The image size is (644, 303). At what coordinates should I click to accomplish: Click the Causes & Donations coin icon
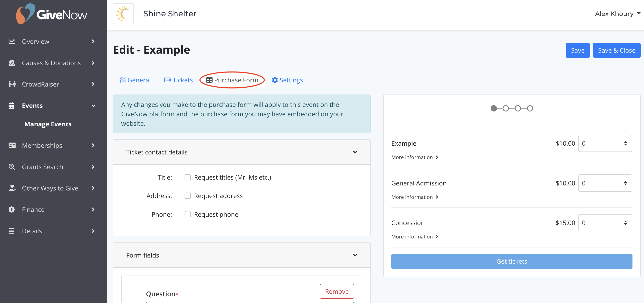point(12,63)
